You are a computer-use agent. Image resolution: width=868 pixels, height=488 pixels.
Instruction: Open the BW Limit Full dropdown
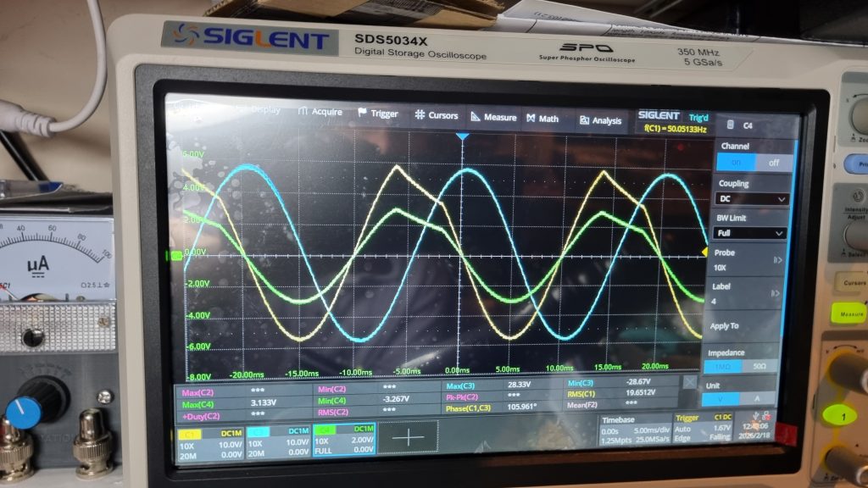tap(752, 233)
